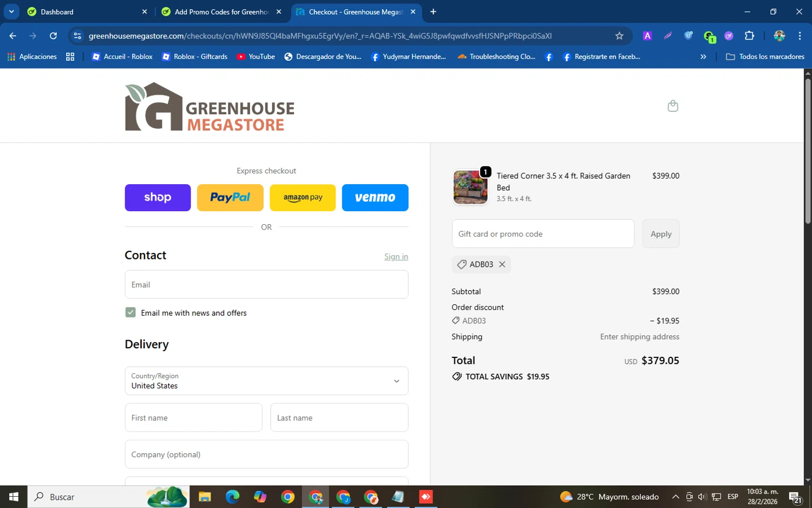Click the Greenhouse Megastore logo

tap(209, 107)
